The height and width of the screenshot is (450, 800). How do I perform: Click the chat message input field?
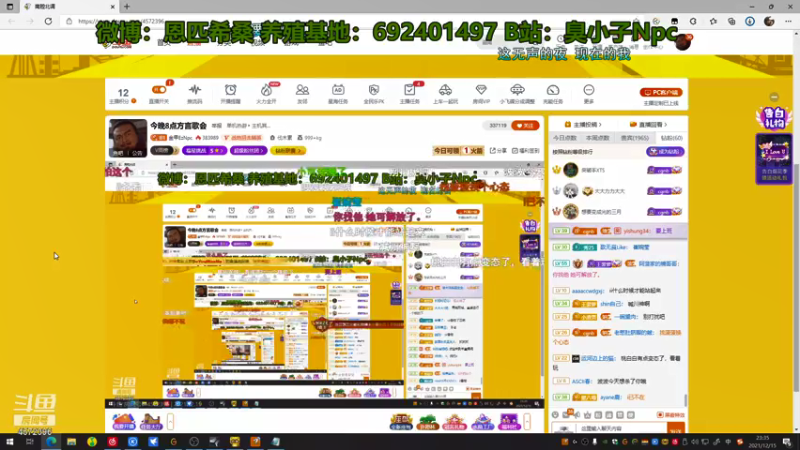pyautogui.click(x=622, y=429)
